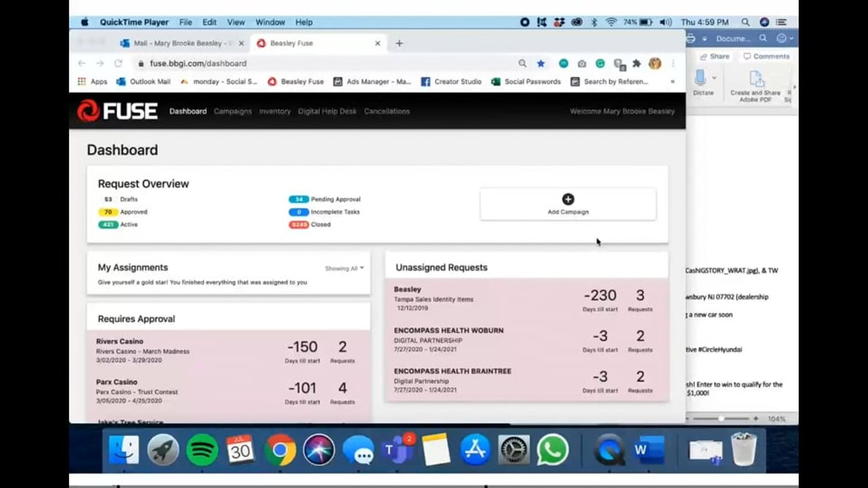868x488 pixels.
Task: Open Messages from the dock
Action: pyautogui.click(x=358, y=450)
